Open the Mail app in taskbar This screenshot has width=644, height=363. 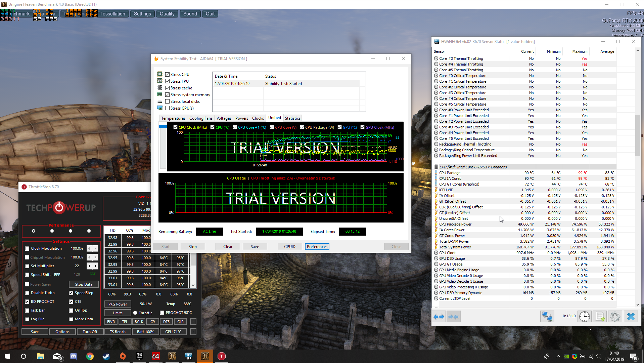point(58,356)
